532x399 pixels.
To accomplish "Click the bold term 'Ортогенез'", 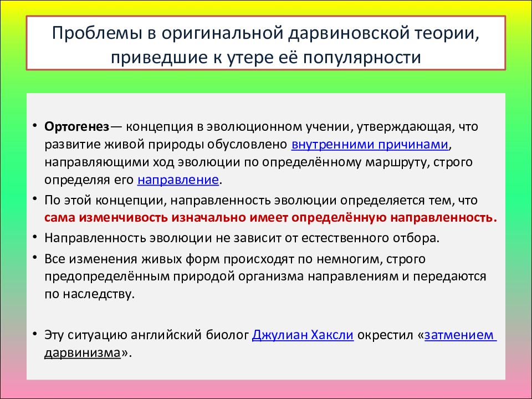I will (77, 127).
